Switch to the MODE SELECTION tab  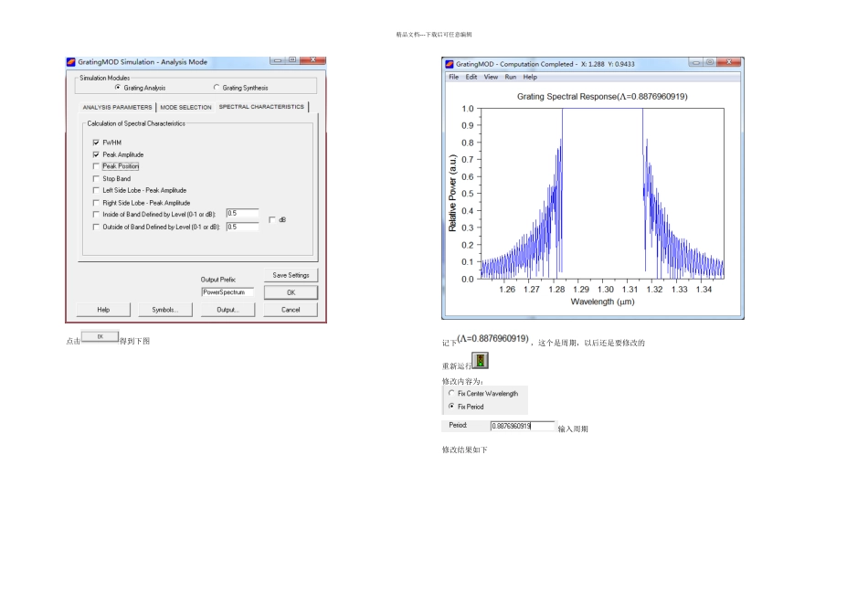pos(186,108)
